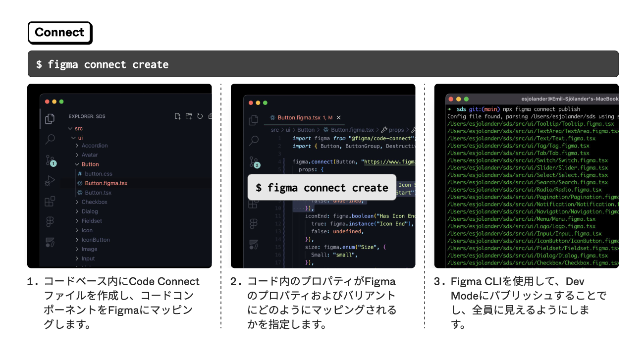Click Switch.figma.tsx path in terminal
This screenshot has height=362, width=644.
(527, 160)
